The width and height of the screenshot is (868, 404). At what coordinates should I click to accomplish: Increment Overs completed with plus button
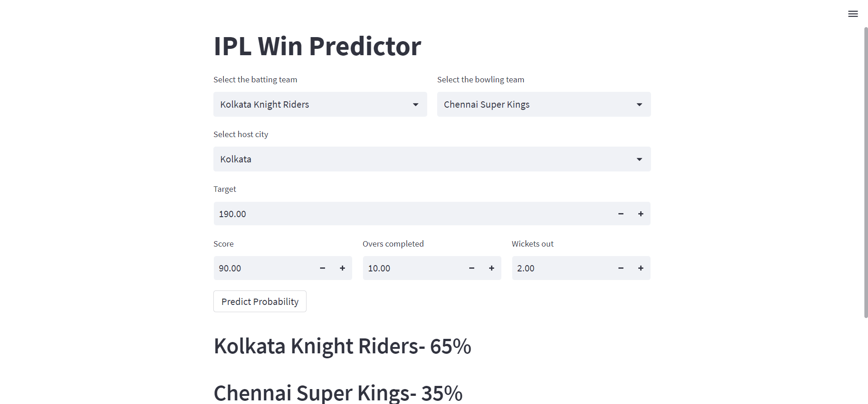click(491, 268)
